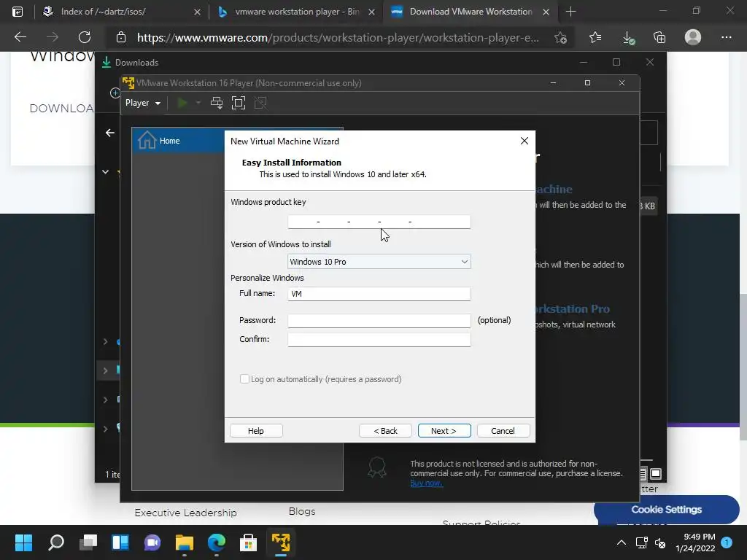The height and width of the screenshot is (560, 747).
Task: Click the site lock icon in address bar
Action: coord(121,37)
